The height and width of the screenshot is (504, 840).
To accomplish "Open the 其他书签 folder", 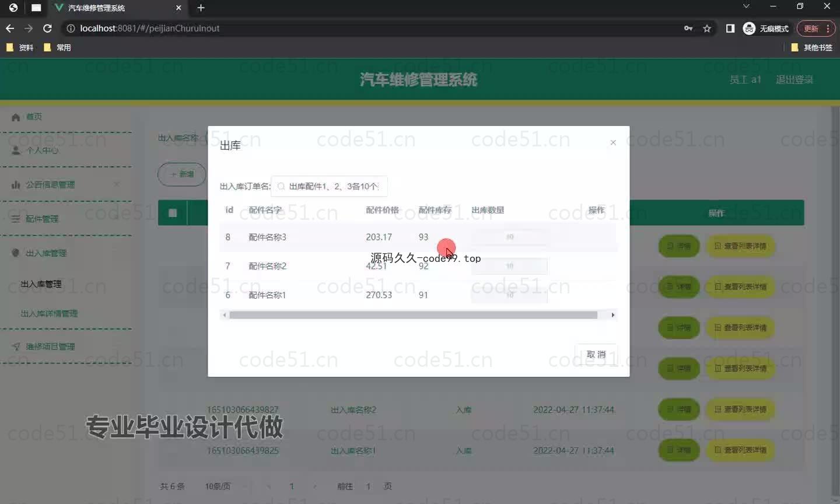I will (811, 48).
